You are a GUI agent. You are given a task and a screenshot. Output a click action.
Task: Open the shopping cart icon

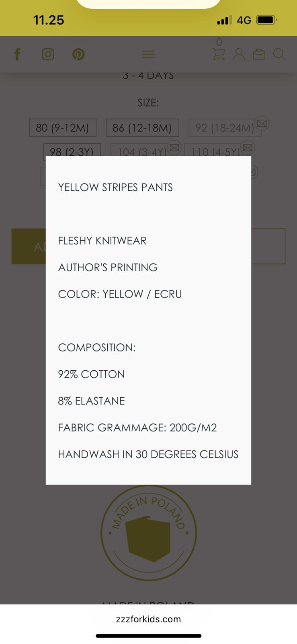click(x=219, y=54)
